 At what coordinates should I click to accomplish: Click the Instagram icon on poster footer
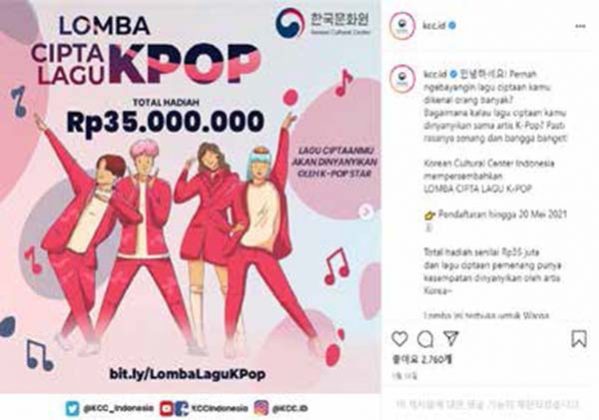coord(262,408)
